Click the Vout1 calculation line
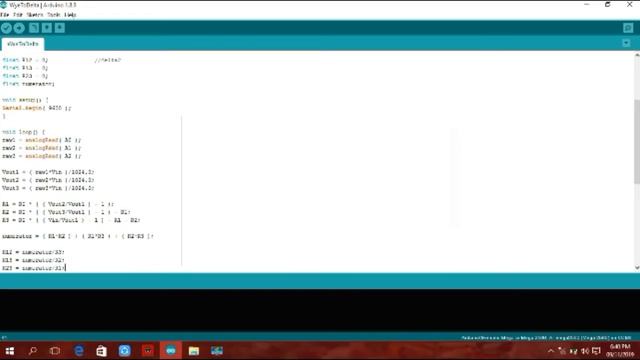Screen dimensions: 640x360 point(48,172)
